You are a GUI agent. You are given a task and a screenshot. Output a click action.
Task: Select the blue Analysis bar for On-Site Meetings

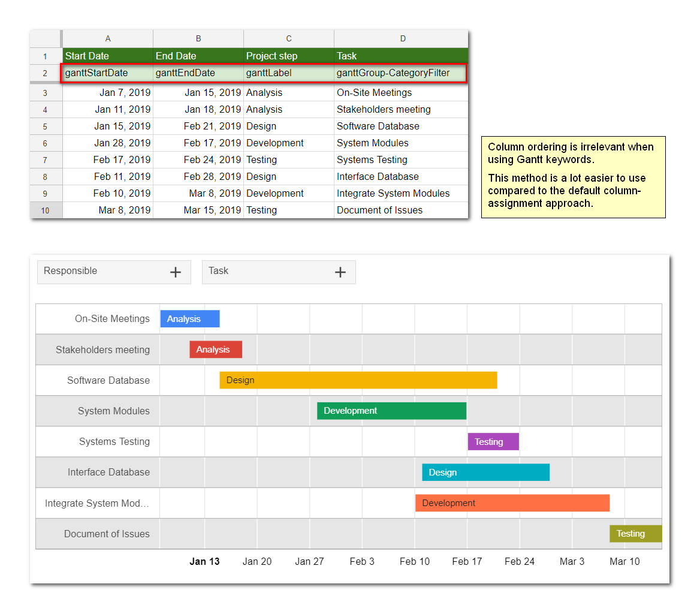189,319
